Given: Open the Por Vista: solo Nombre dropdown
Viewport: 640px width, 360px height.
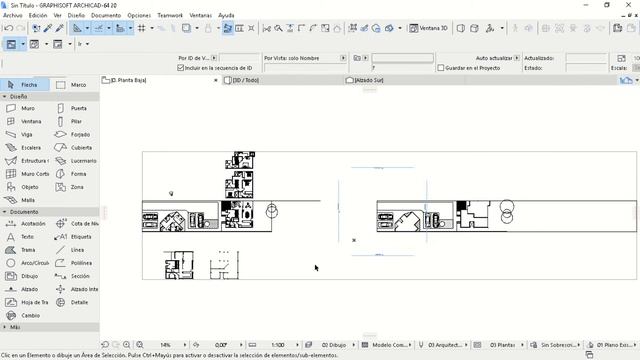Looking at the screenshot, I should (343, 58).
